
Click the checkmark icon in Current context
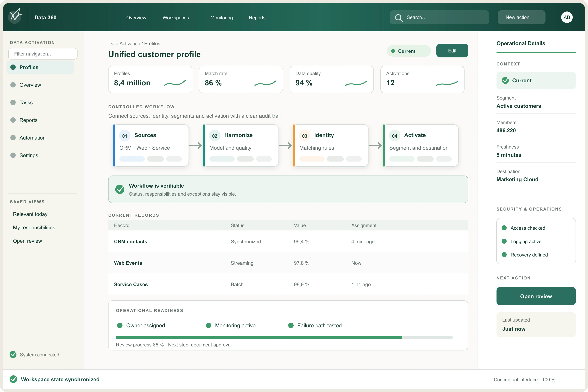[x=505, y=80]
